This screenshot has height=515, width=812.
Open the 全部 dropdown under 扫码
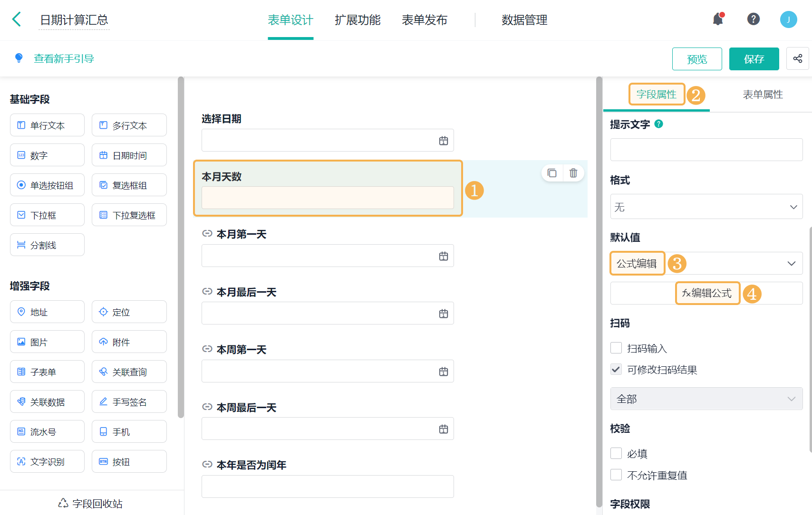click(x=706, y=399)
